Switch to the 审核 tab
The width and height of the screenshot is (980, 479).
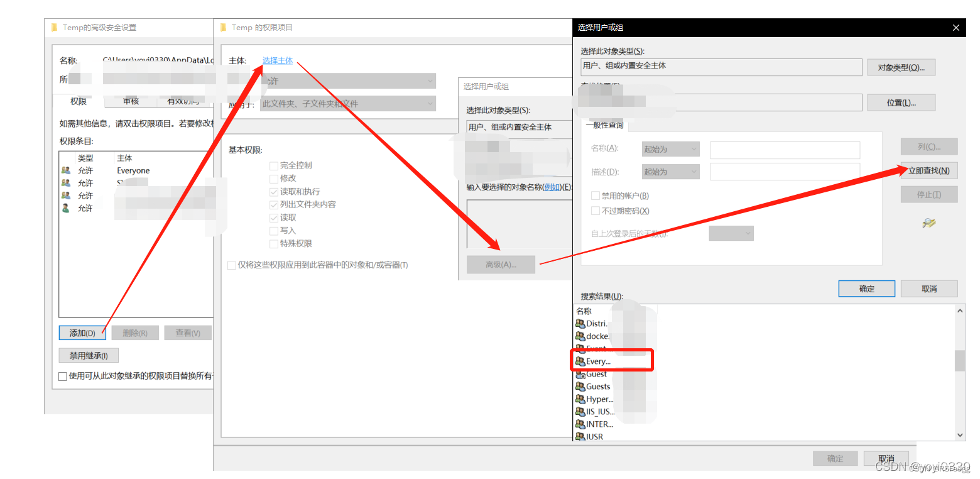pyautogui.click(x=131, y=101)
